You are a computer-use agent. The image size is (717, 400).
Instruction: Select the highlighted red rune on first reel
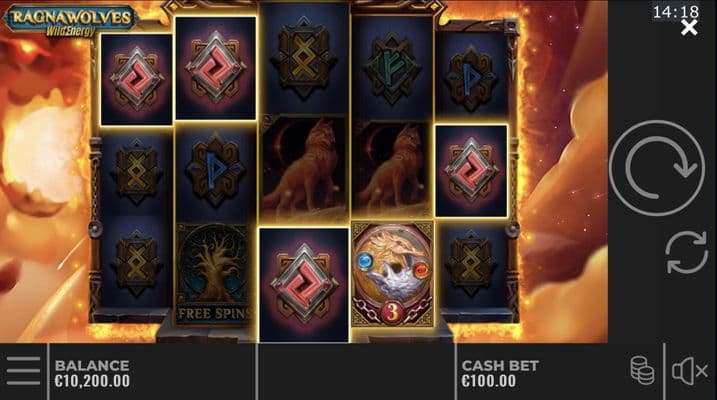point(136,79)
